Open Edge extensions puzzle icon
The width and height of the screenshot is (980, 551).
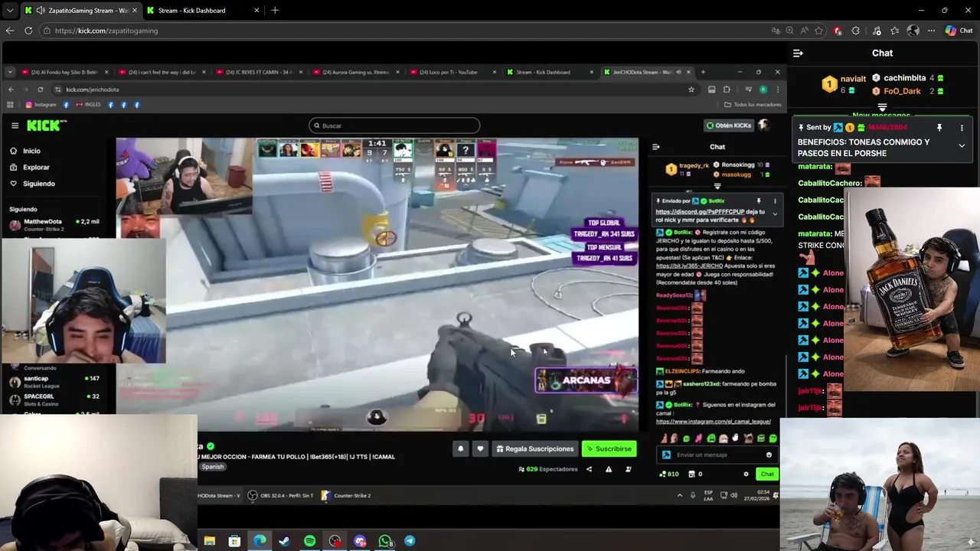[x=855, y=31]
